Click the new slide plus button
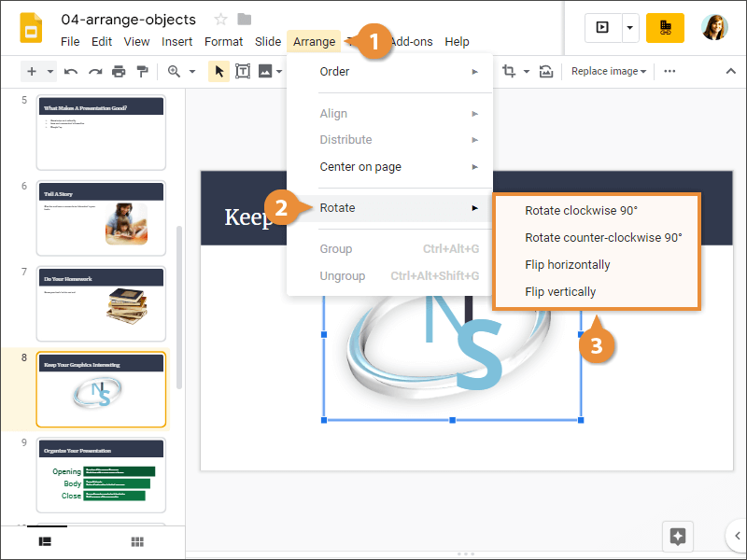The height and width of the screenshot is (560, 747). [32, 72]
